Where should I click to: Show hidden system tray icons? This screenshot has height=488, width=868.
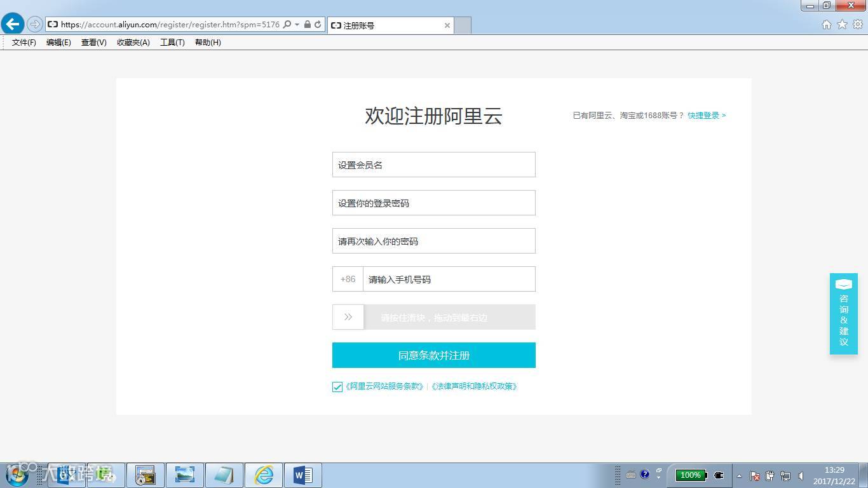point(739,476)
